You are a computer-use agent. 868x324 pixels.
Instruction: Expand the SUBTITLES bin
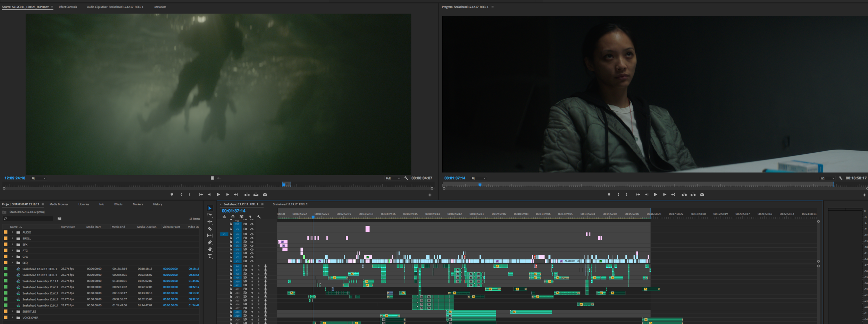tap(12, 312)
